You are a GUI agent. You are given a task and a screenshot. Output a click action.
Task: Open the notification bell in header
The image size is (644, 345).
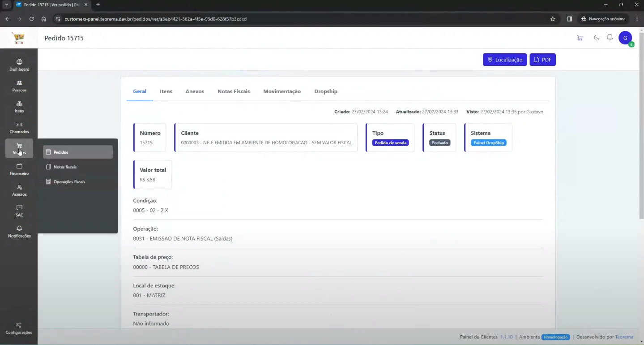click(x=610, y=38)
